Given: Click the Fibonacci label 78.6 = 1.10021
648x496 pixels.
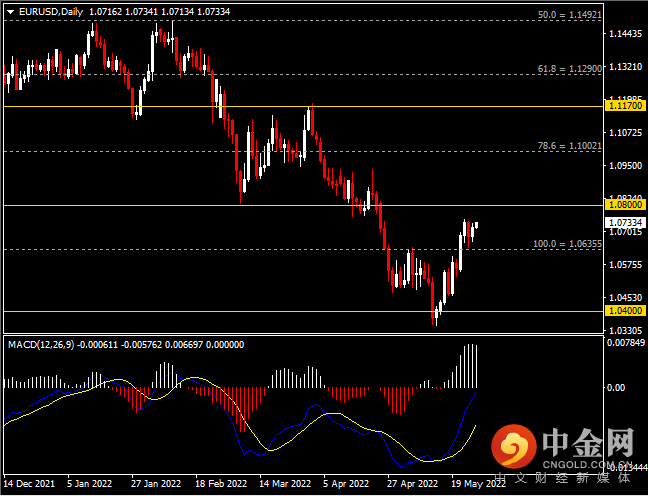Looking at the screenshot, I should (569, 146).
